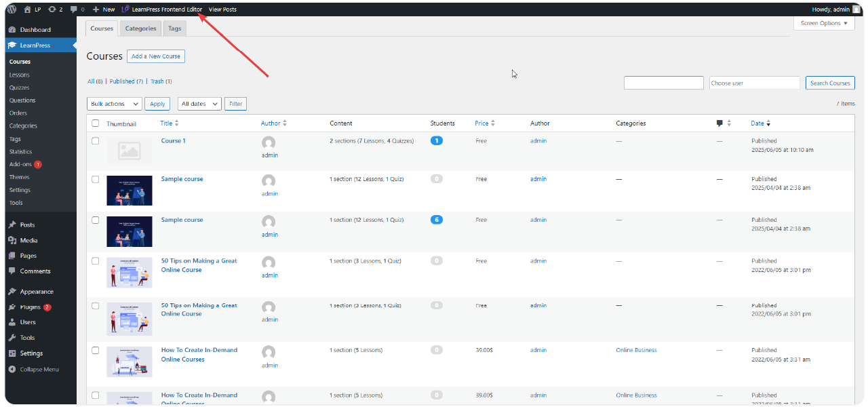Image resolution: width=868 pixels, height=407 pixels.
Task: Expand the Screen Options panel
Action: tap(823, 23)
